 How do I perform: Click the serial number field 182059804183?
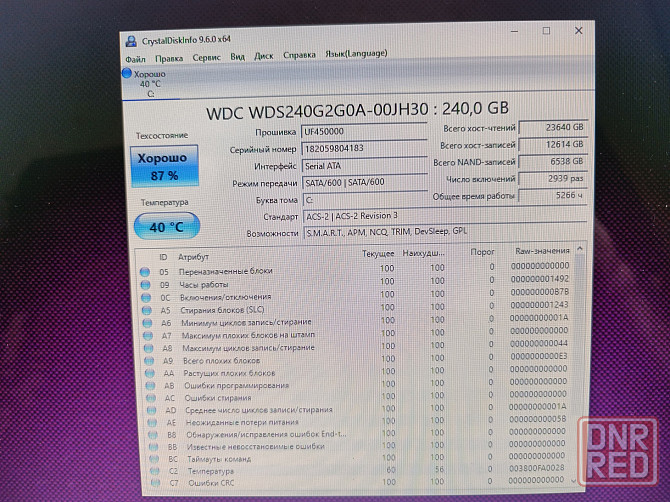[x=364, y=148]
